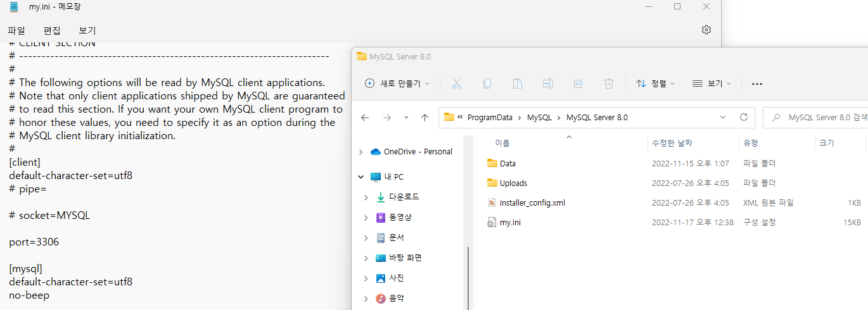Sort files by 유형 column
The image size is (868, 310).
751,144
